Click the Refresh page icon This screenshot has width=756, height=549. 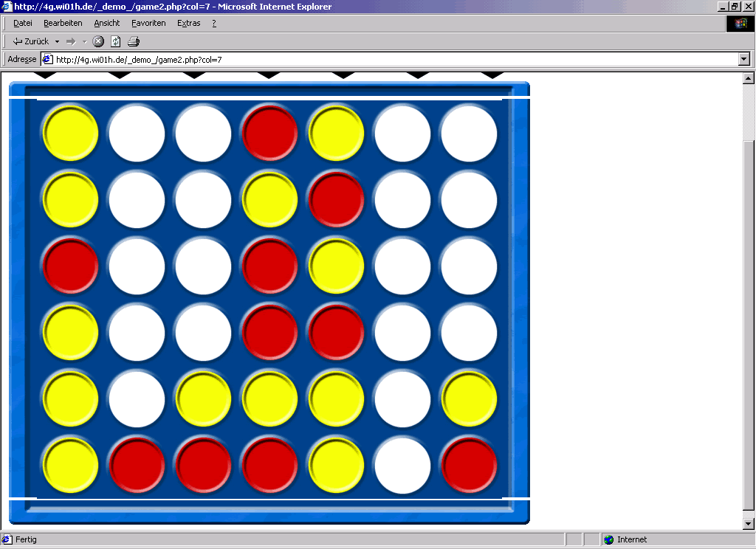pyautogui.click(x=116, y=41)
